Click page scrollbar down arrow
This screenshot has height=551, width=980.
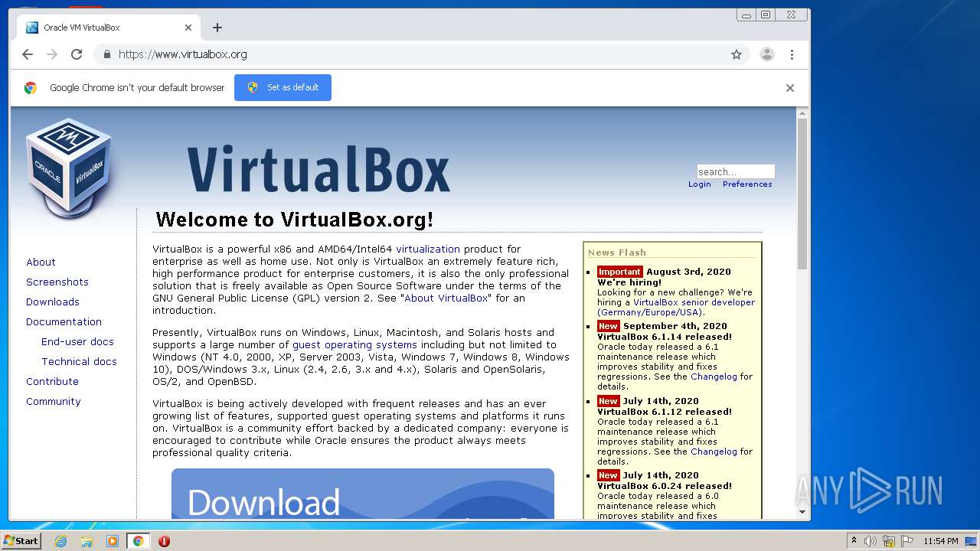802,512
